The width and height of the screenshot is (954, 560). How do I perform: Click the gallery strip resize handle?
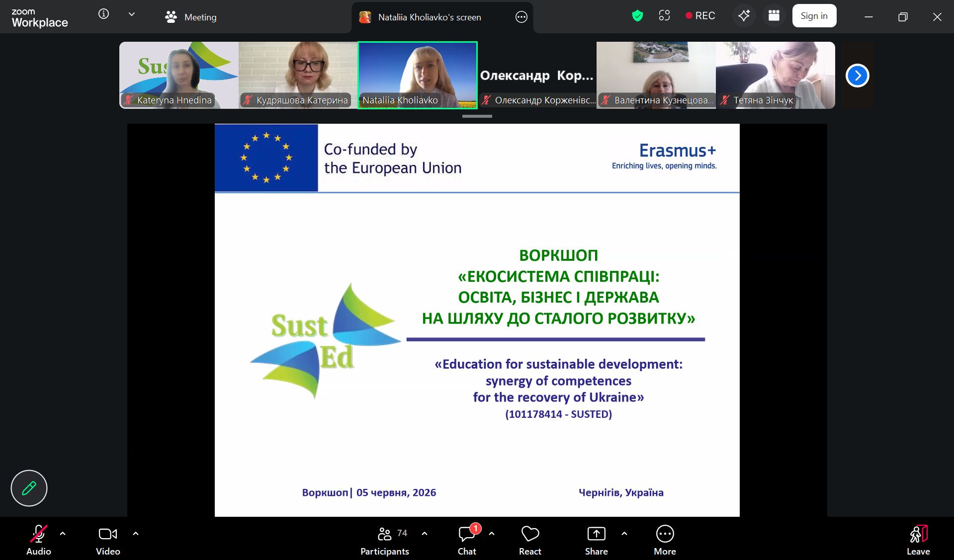pos(477,116)
